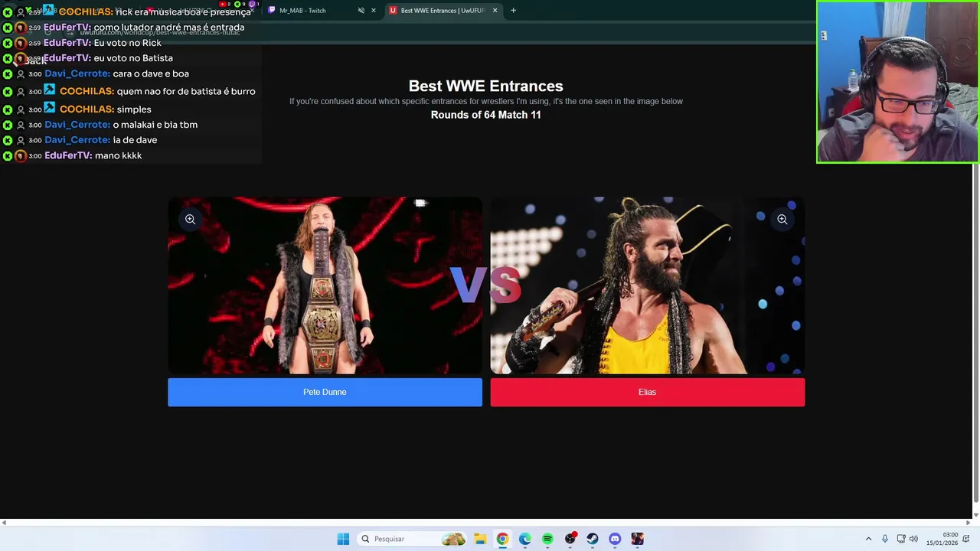Screen dimensions: 980x551
Task: Click "o malakai e bia tbm" chat line
Action: tap(155, 125)
